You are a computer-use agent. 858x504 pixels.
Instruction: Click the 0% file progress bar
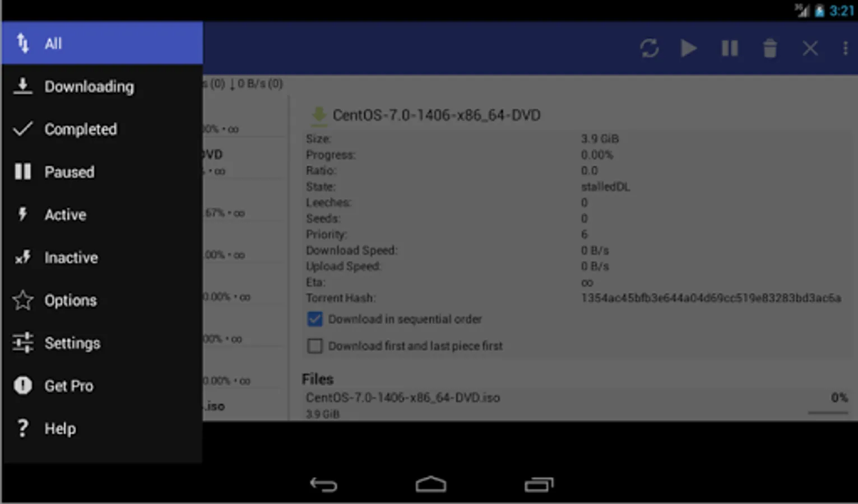[x=828, y=413]
